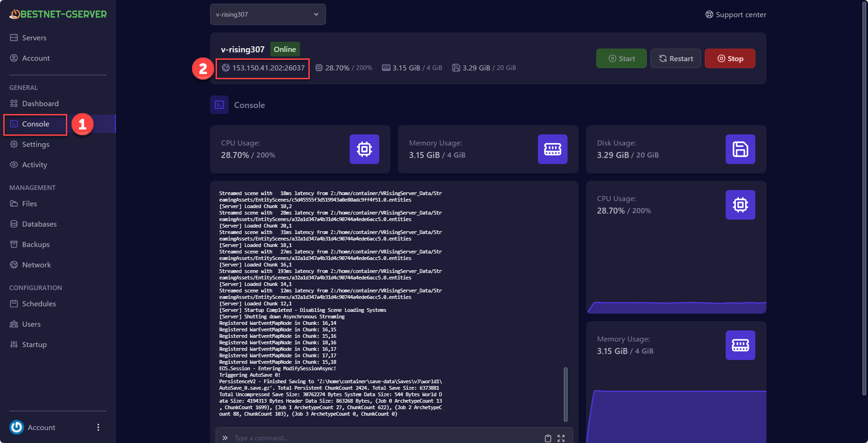Click the console output scrollbar
This screenshot has height=443, width=868.
566,394
